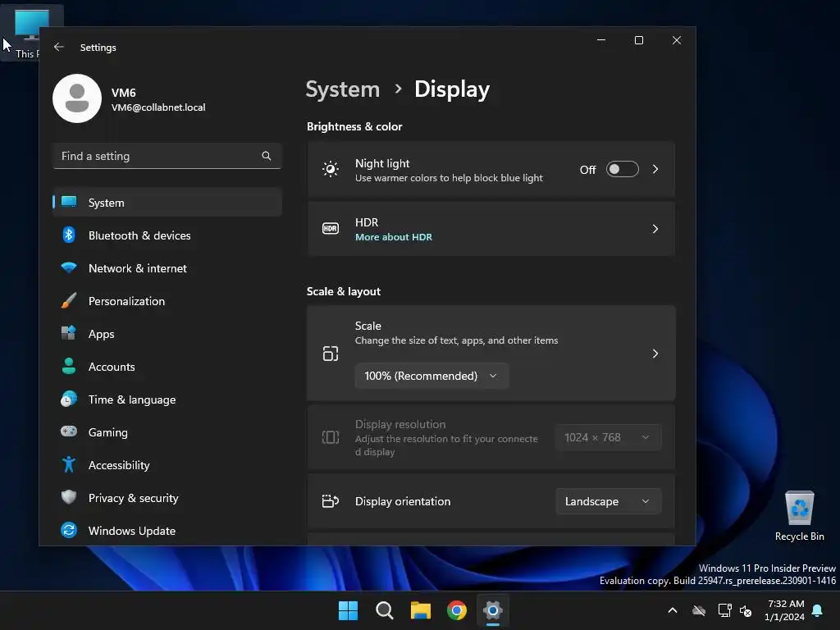Click VM6@collabnet.local account text

point(158,107)
